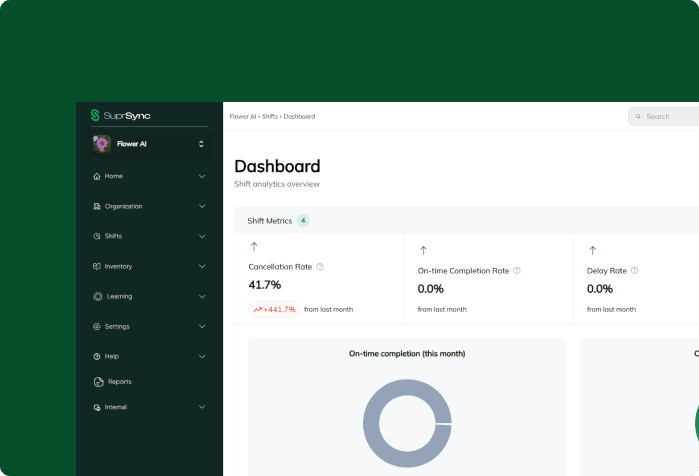Click the +441.7% trend badge
Image resolution: width=699 pixels, height=476 pixels.
click(274, 309)
